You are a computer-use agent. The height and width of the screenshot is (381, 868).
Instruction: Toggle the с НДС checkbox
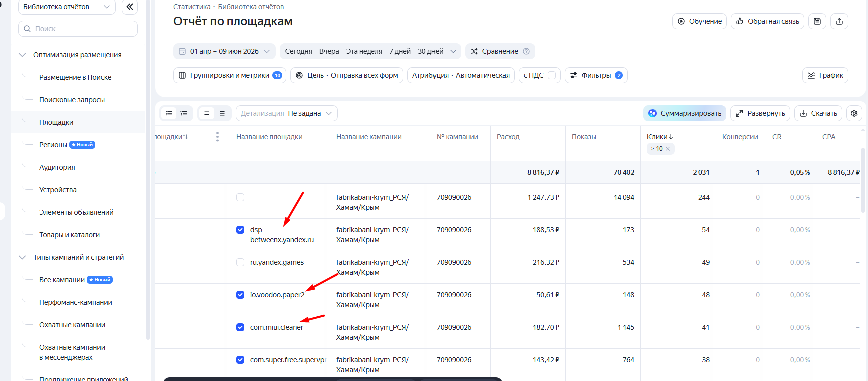[552, 75]
